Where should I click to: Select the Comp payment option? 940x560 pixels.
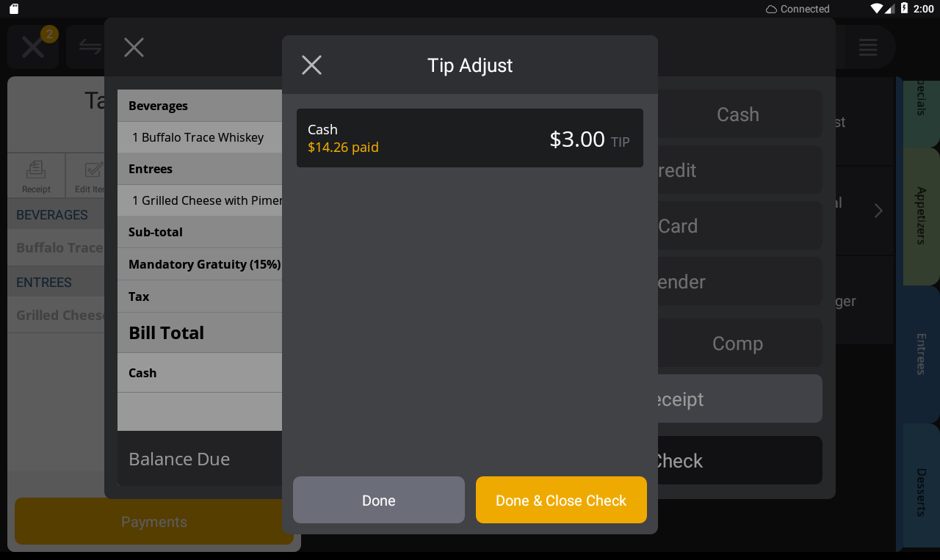[x=737, y=343]
